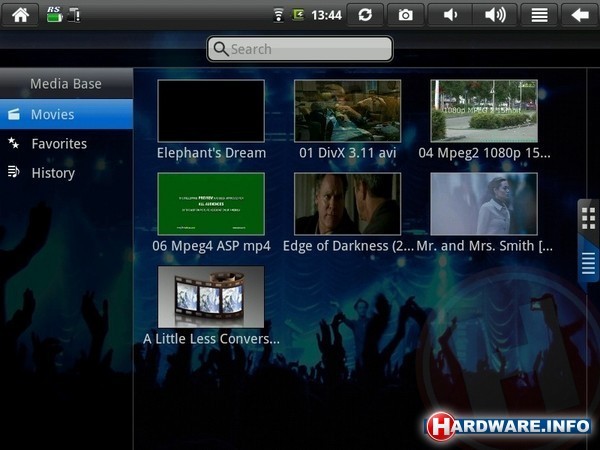Open Favorites in the sidebar
This screenshot has width=600, height=450.
point(67,143)
